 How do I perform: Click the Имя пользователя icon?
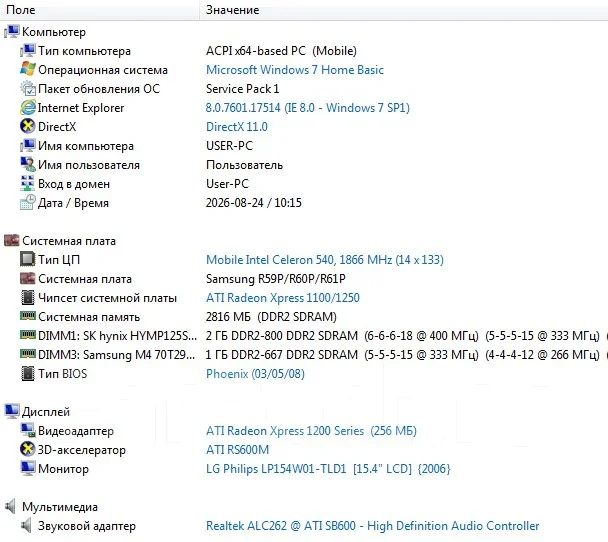(x=28, y=164)
